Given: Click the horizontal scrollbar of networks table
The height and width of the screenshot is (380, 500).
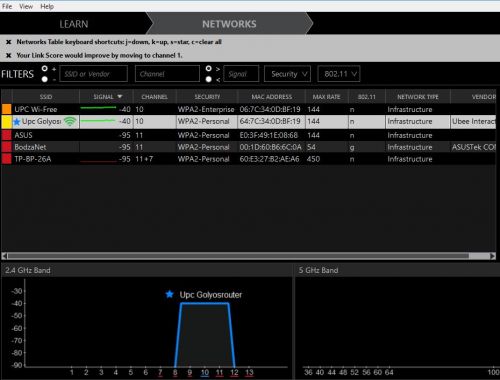Looking at the screenshot, I should click(249, 256).
